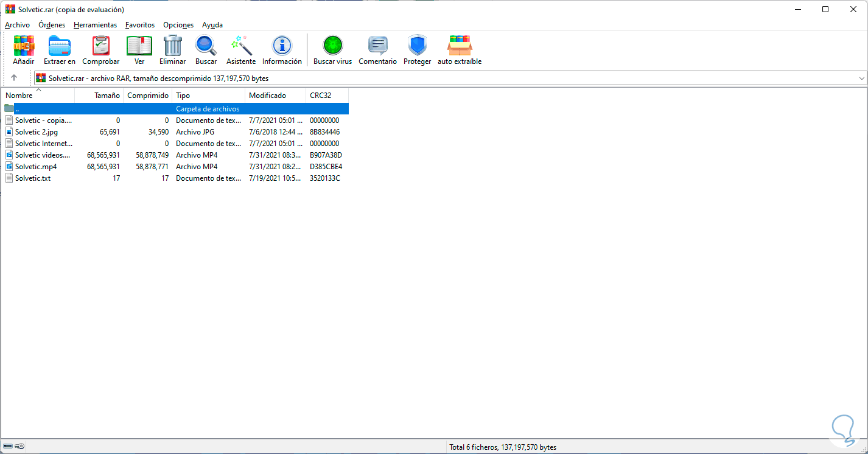
Task: Select the Ver toolbar icon
Action: coord(139,50)
